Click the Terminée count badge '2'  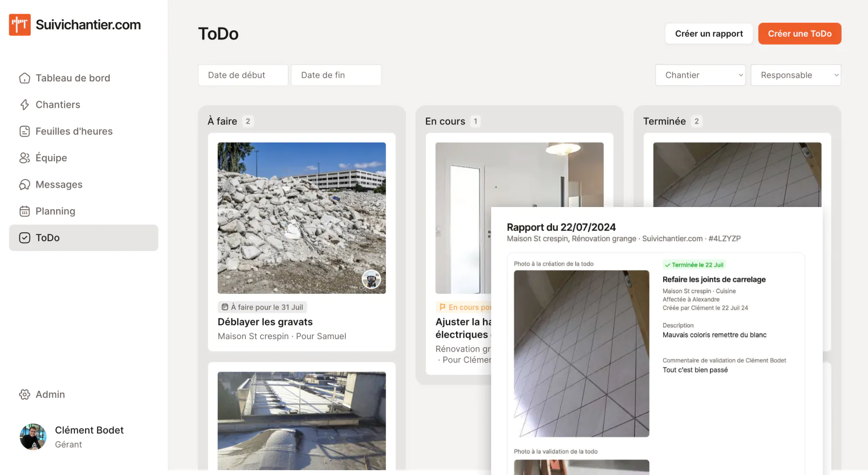pyautogui.click(x=697, y=121)
